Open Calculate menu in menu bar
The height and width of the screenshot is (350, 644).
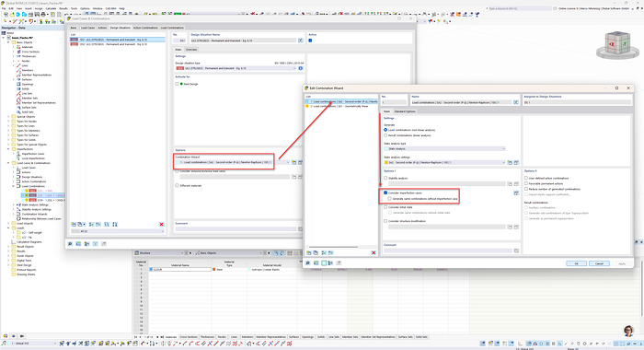pos(51,8)
